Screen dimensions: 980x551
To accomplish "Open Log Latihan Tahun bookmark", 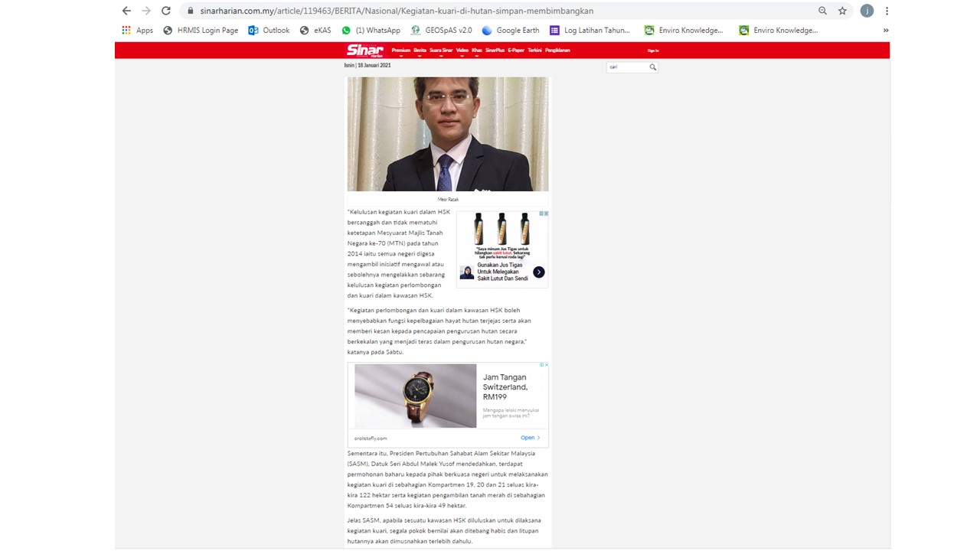I will pos(590,31).
